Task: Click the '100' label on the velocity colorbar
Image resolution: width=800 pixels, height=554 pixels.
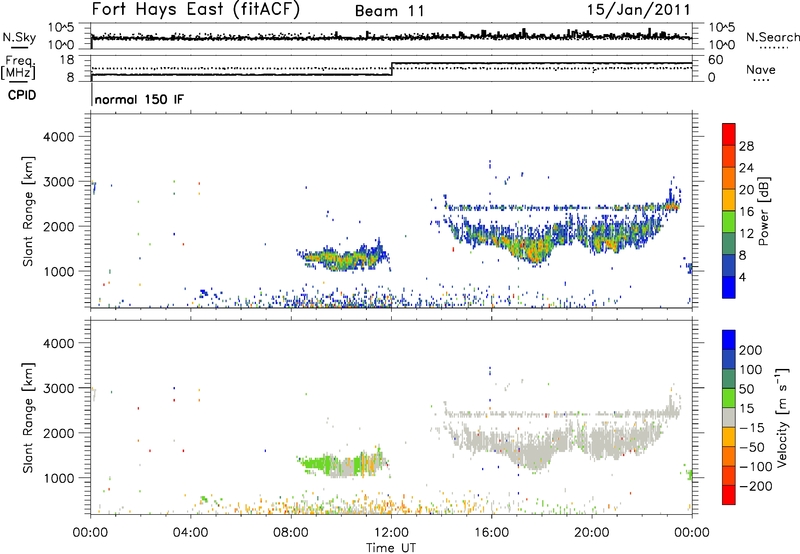Action: 751,370
